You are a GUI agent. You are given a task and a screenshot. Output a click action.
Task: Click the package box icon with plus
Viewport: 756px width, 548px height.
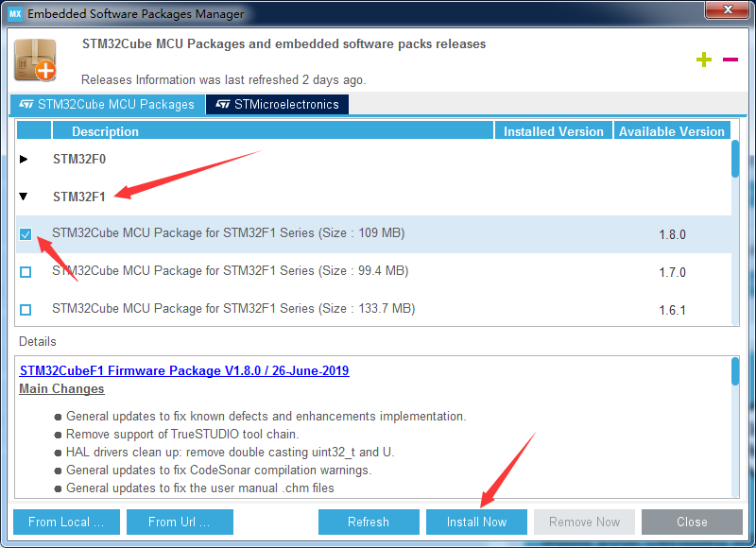click(x=35, y=60)
